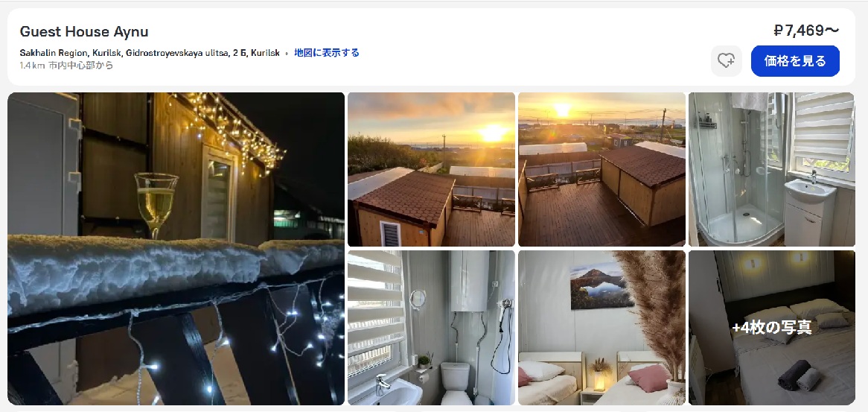This screenshot has width=868, height=412.
Task: Open the large snowy balcony night photo
Action: click(x=176, y=249)
